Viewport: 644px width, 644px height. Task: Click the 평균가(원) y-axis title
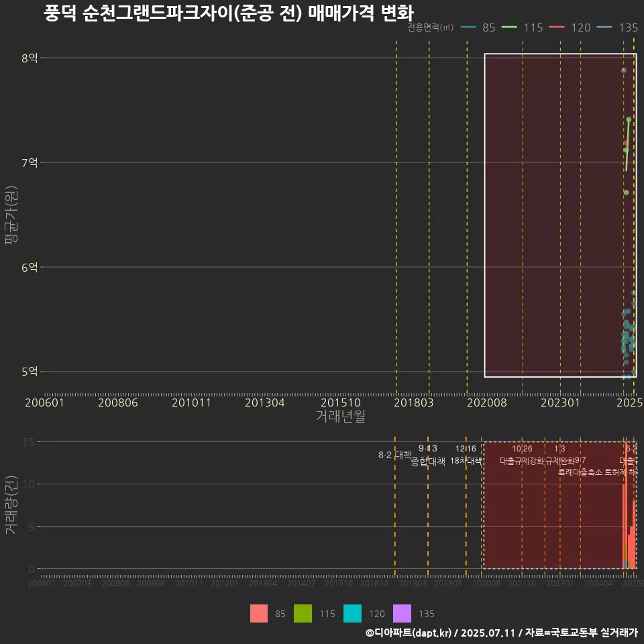[11, 215]
